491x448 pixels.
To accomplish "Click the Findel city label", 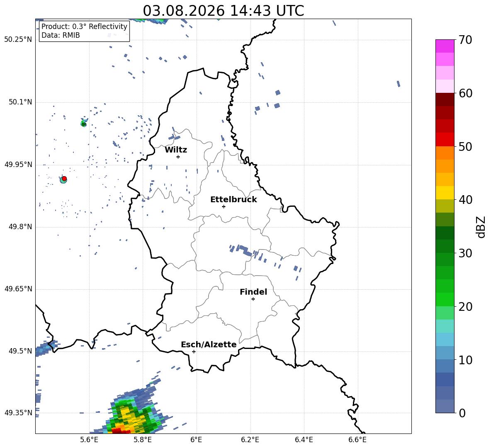I will 253,292.
